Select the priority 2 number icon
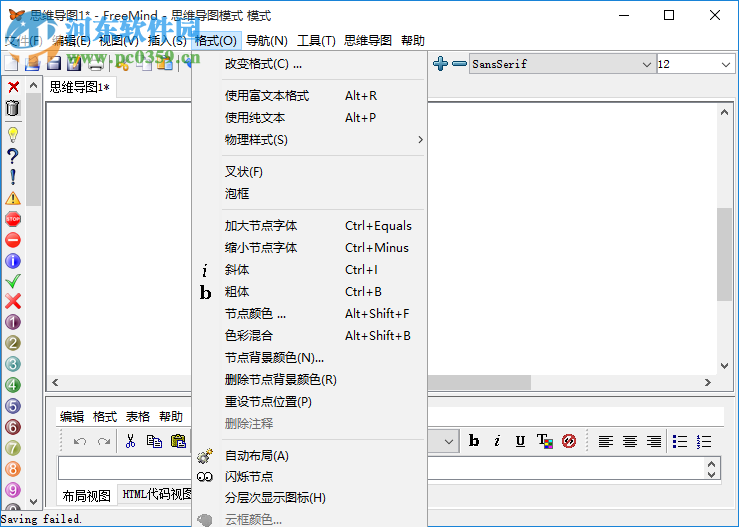 [13, 343]
